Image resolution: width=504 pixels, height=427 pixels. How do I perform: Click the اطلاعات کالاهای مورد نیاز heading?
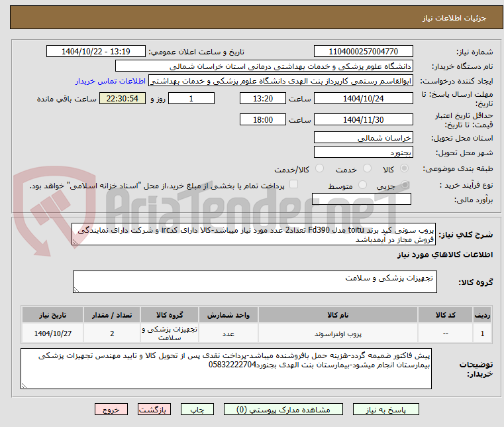click(x=445, y=255)
